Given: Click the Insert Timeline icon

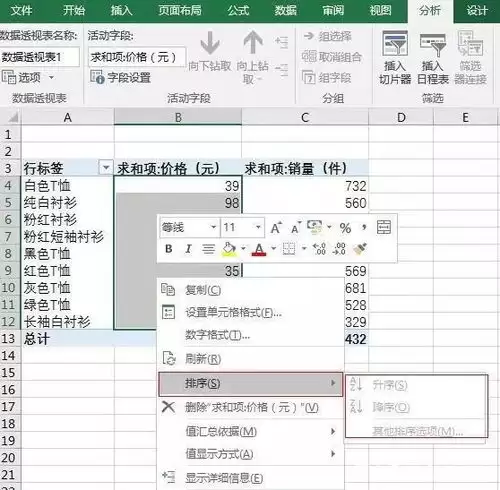Looking at the screenshot, I should tap(433, 44).
